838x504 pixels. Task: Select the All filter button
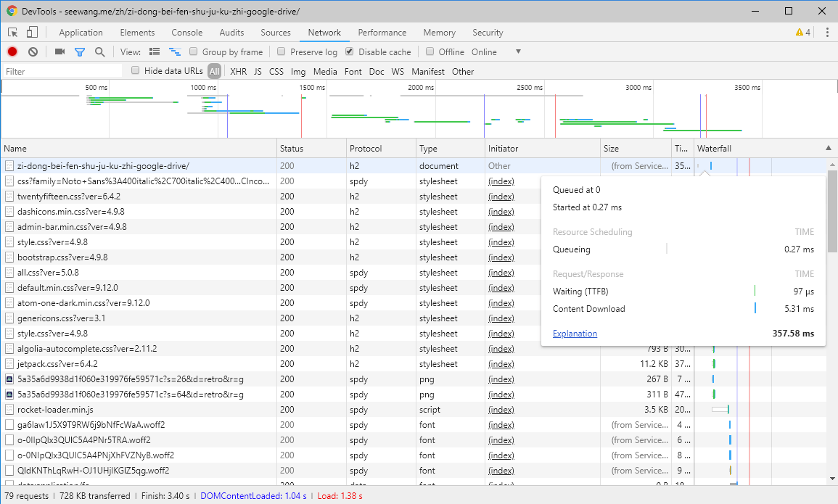pos(214,72)
